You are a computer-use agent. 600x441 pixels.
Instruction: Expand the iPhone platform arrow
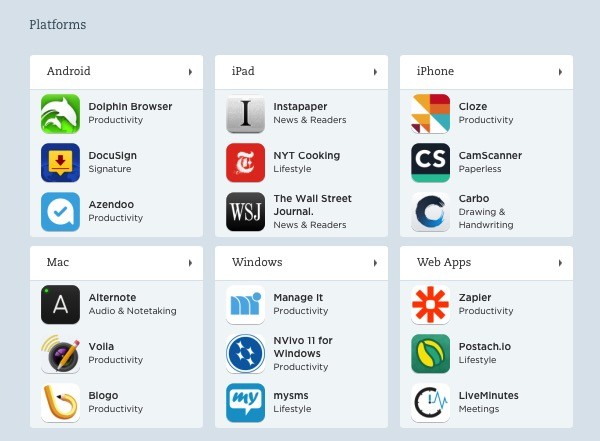click(x=560, y=72)
